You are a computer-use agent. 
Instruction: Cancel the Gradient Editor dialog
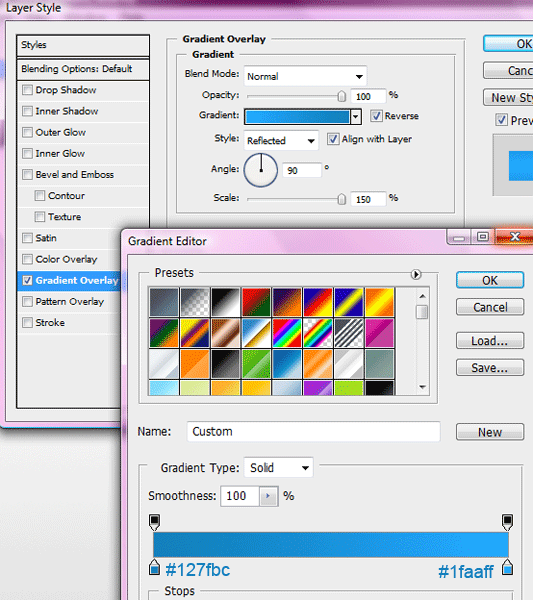click(490, 307)
